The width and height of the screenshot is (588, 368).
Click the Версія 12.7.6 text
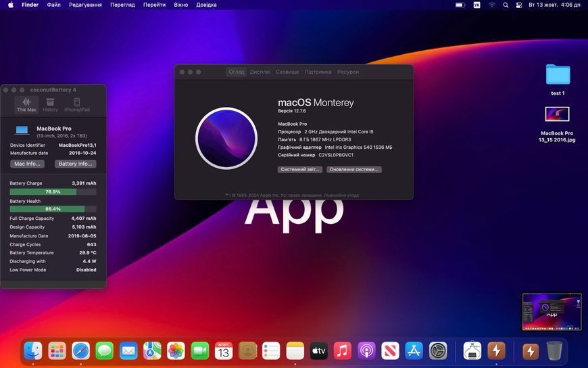coord(292,111)
